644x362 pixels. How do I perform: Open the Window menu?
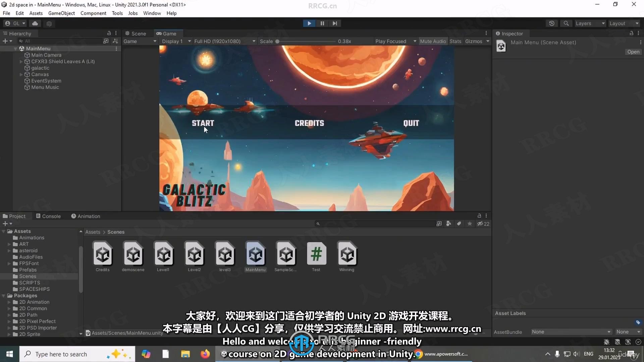click(152, 13)
